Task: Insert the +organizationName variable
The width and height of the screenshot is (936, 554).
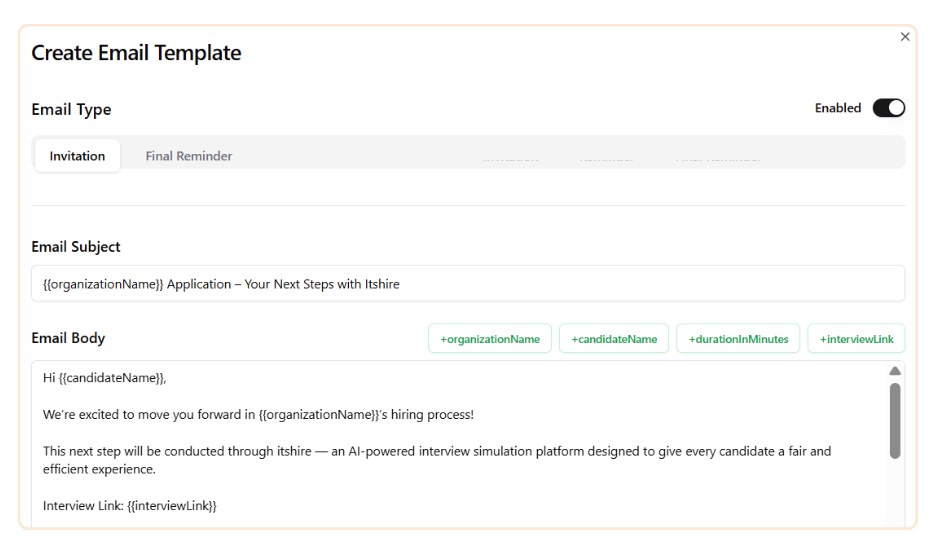Action: 489,339
